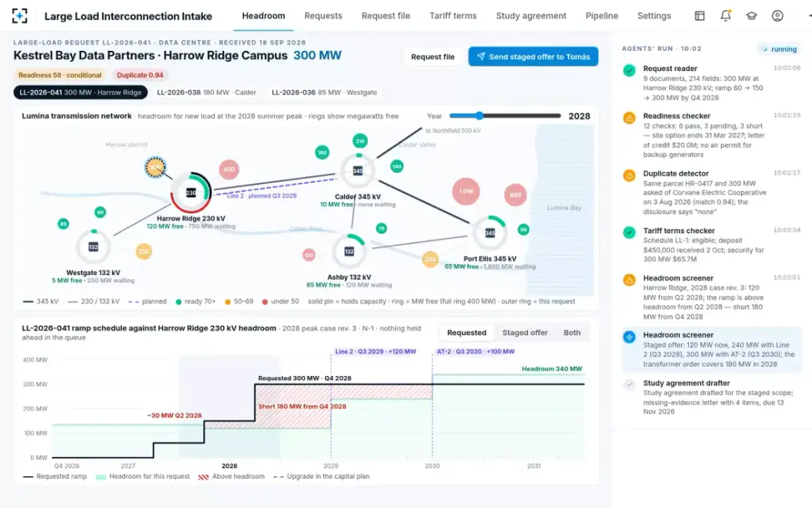Screen dimensions: 812x508
Task: Select request chip LL-2026-036 Westgate
Action: click(x=324, y=92)
